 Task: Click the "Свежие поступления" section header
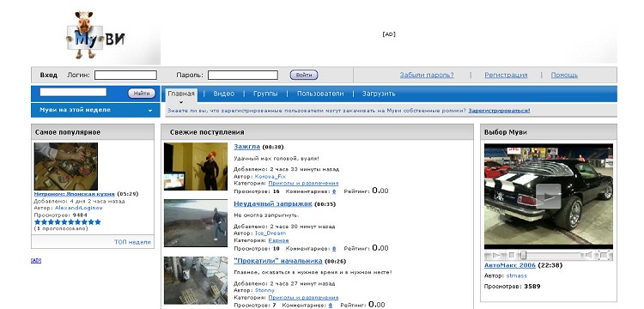[x=207, y=132]
